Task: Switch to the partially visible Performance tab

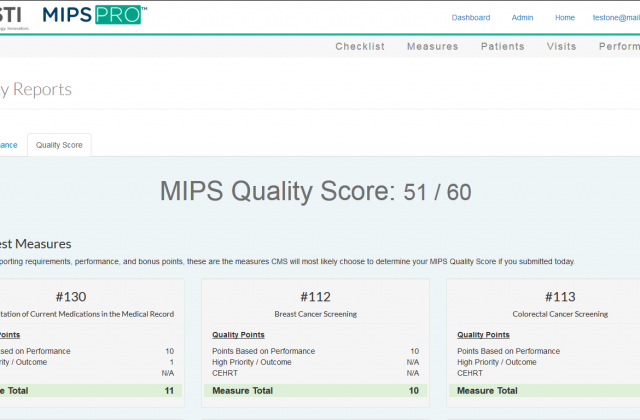Action: [x=9, y=145]
